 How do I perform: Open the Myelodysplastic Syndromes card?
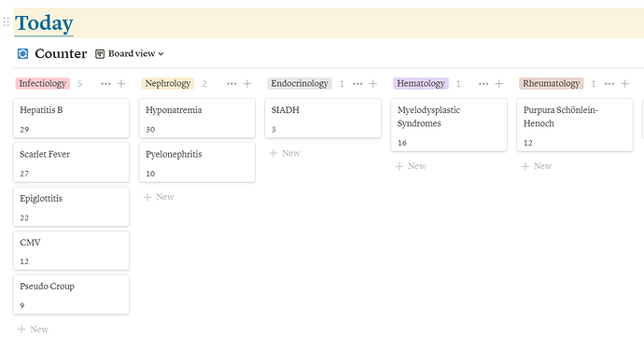[449, 125]
